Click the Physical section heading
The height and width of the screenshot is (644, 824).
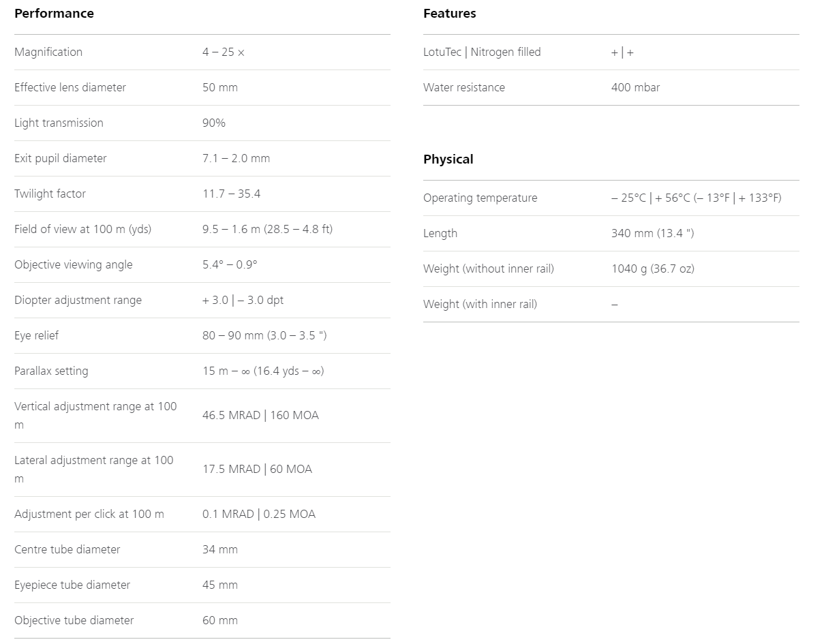(448, 159)
